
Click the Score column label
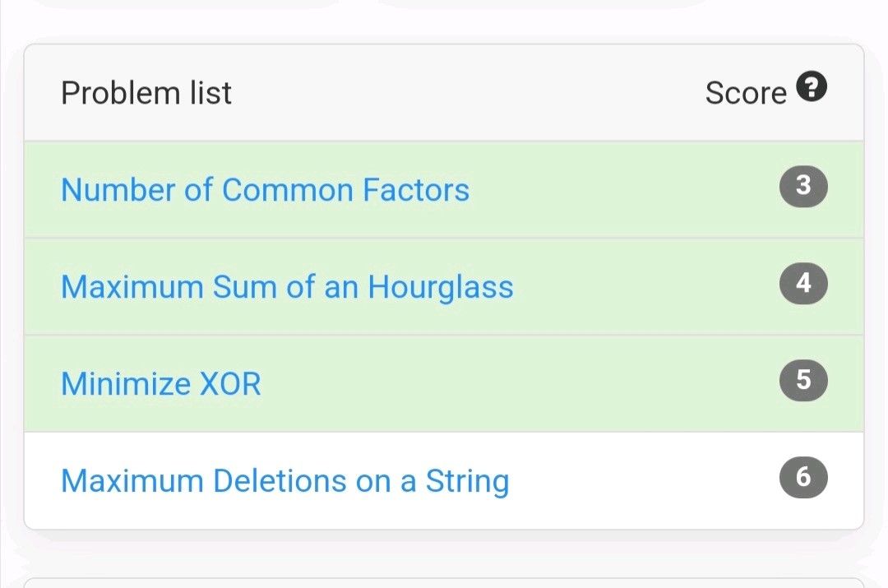(746, 93)
